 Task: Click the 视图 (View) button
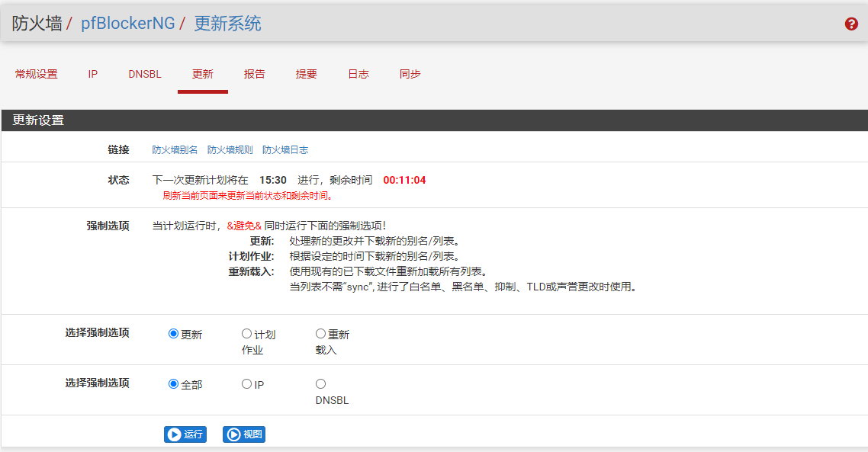pyautogui.click(x=244, y=434)
